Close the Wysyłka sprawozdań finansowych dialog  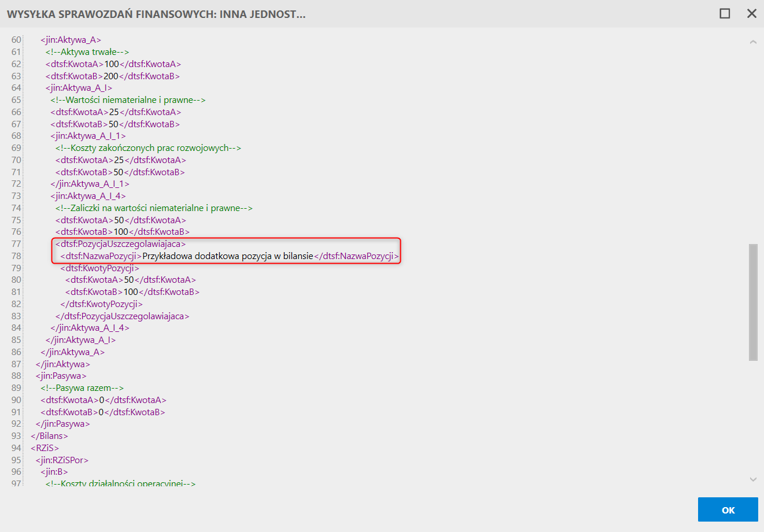coord(752,13)
